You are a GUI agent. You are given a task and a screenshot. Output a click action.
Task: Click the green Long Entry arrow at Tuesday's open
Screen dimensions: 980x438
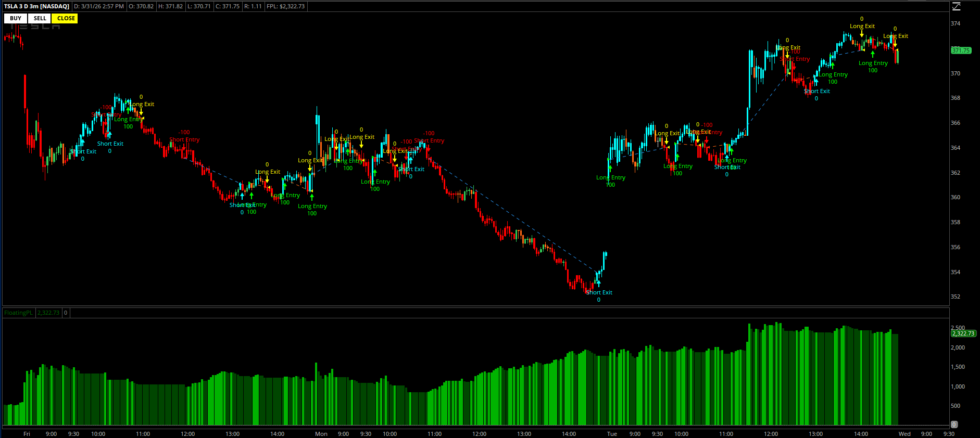tap(610, 168)
